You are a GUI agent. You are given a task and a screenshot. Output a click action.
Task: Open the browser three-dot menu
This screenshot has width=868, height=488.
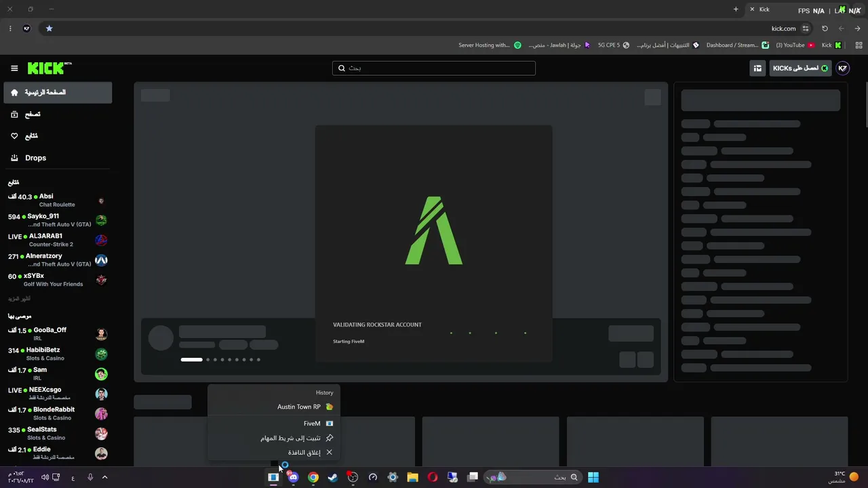tap(10, 28)
